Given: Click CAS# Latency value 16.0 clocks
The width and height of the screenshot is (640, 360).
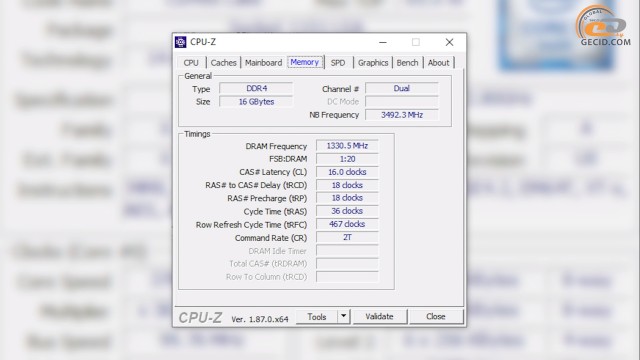Looking at the screenshot, I should [347, 172].
